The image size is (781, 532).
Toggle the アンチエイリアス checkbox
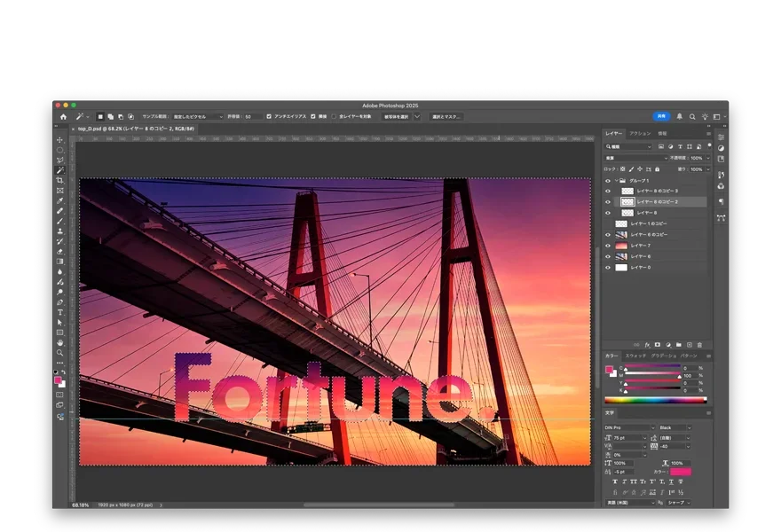click(x=269, y=116)
